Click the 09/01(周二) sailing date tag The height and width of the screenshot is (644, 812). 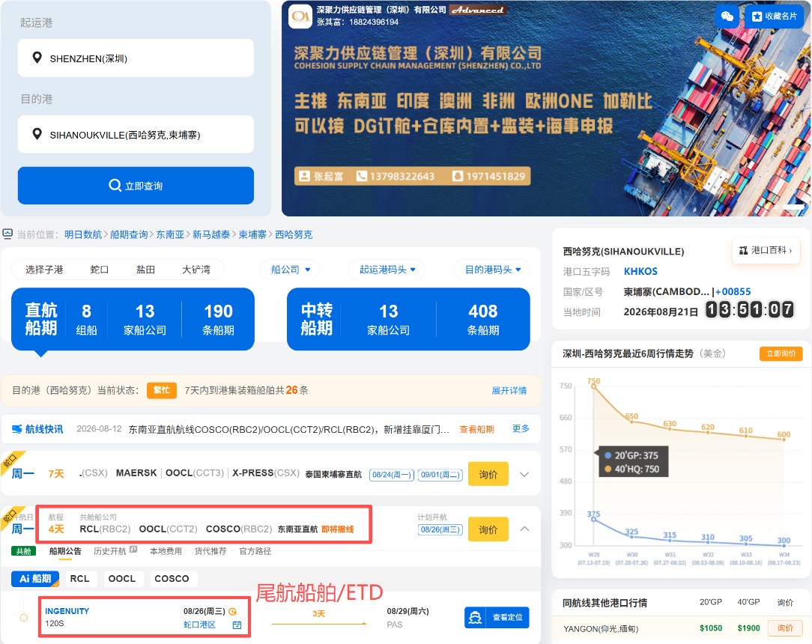(440, 475)
